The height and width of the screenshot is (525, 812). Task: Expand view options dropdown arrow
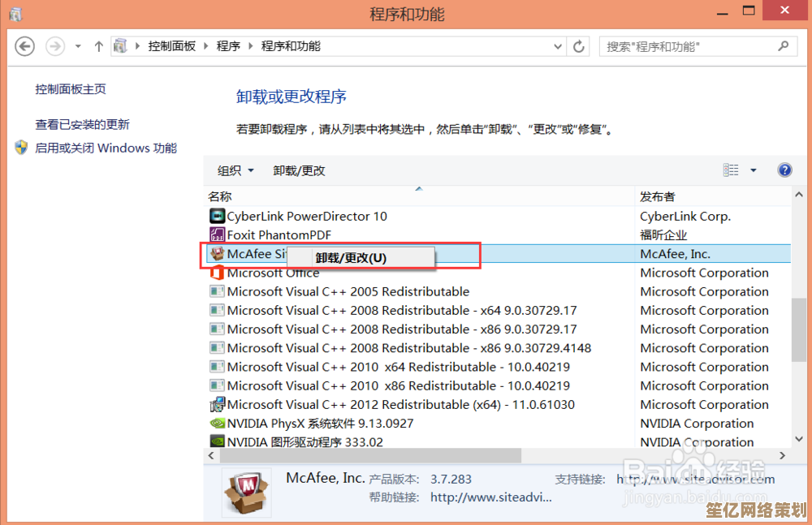click(754, 170)
